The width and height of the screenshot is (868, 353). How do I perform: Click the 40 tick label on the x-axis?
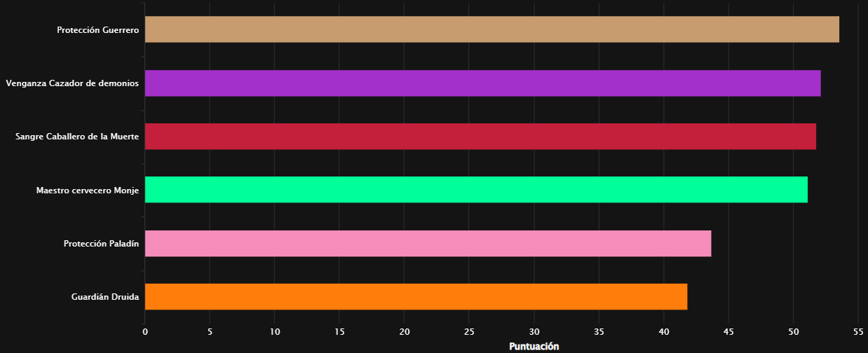[664, 331]
